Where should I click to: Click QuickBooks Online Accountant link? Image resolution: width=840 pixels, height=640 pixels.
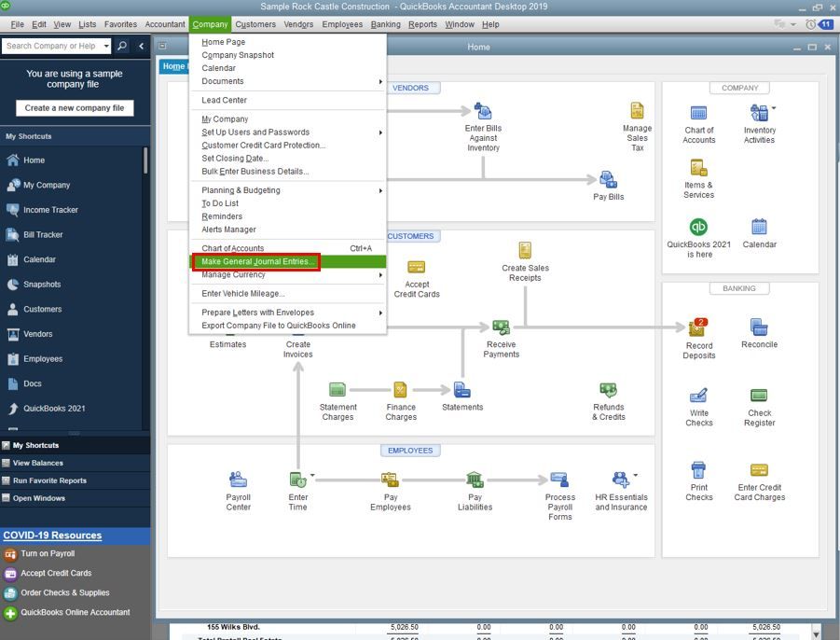(x=75, y=612)
